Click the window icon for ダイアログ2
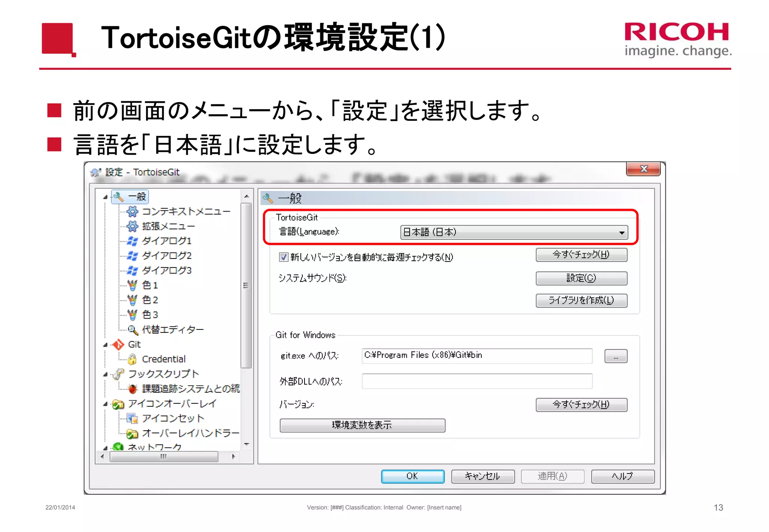 [132, 255]
